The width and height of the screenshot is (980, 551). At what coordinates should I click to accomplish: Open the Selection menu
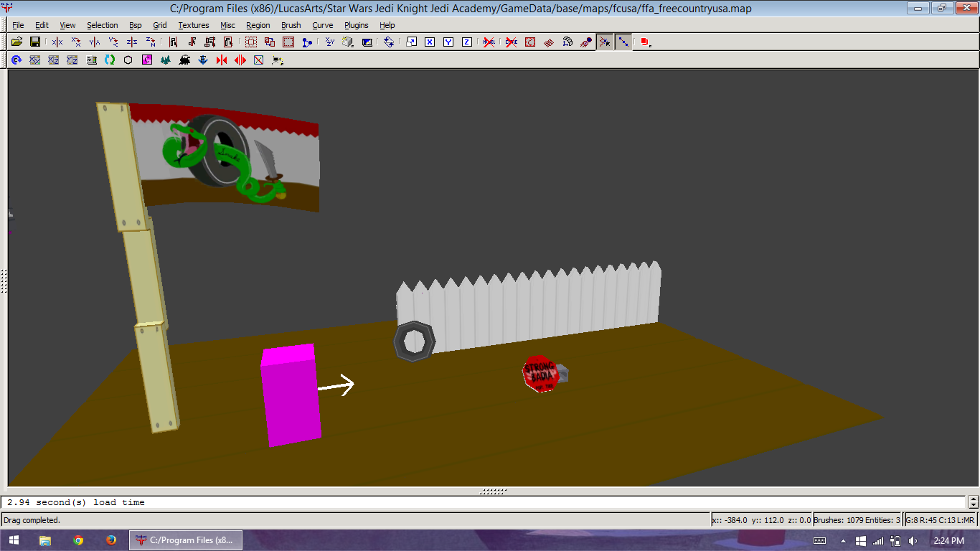pos(103,25)
